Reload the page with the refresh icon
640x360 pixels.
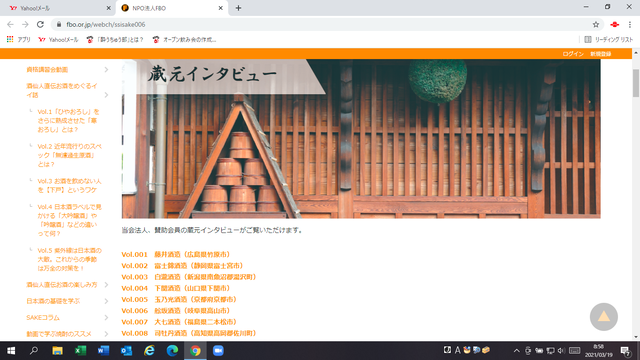[x=40, y=24]
